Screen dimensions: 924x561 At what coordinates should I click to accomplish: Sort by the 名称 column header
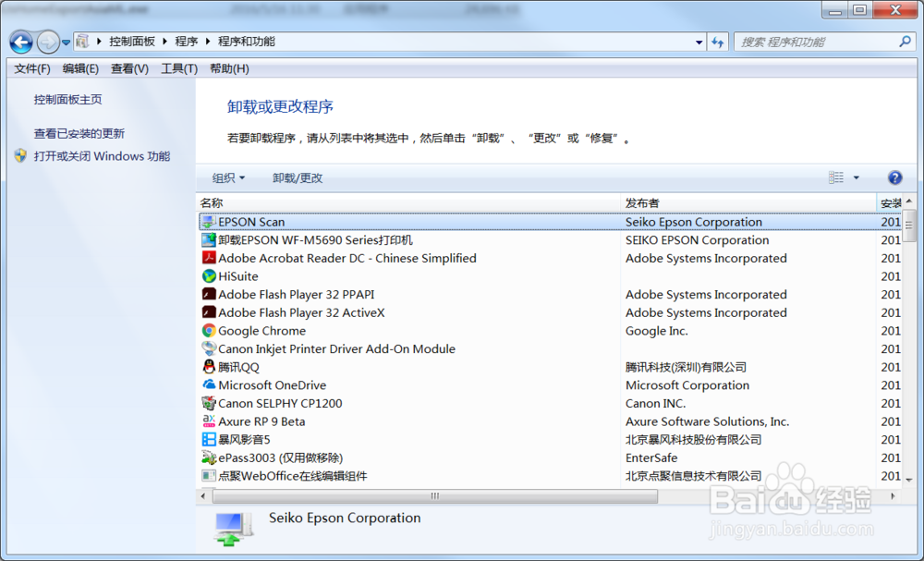click(408, 203)
